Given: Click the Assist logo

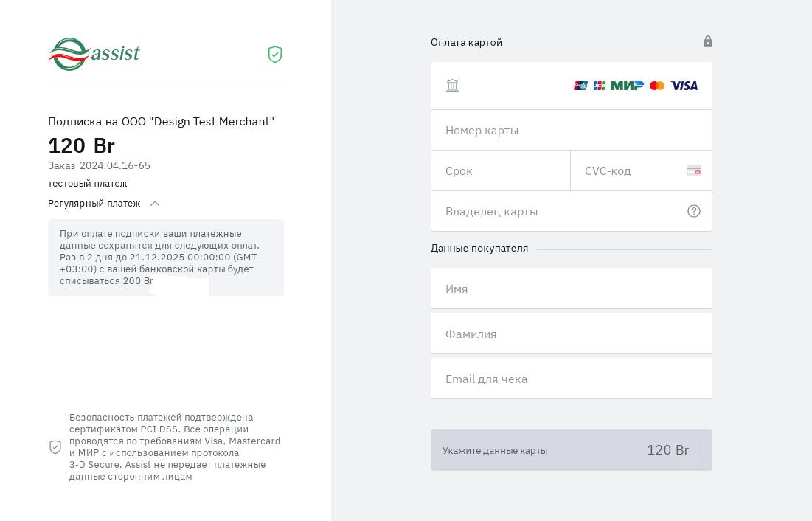Looking at the screenshot, I should [94, 54].
